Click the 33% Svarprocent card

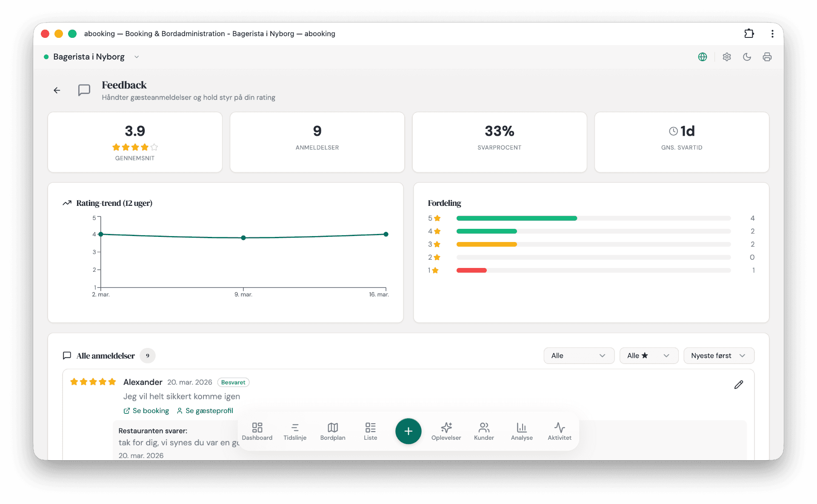(500, 142)
